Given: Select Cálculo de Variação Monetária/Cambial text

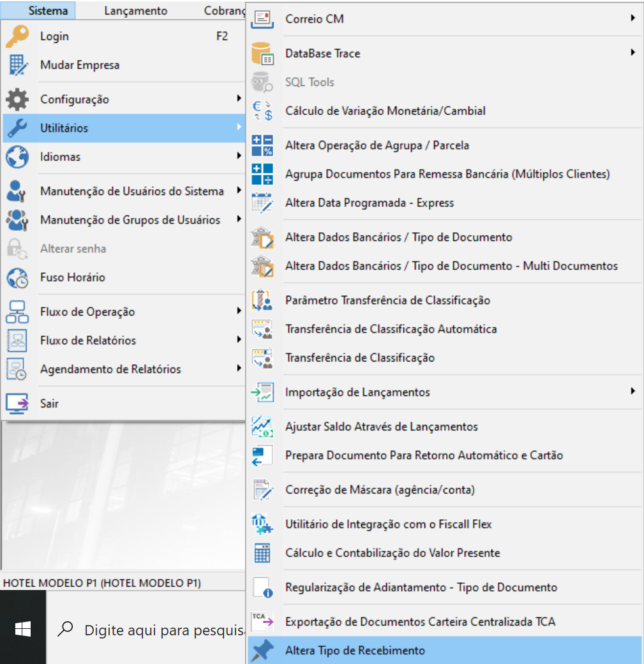Looking at the screenshot, I should coord(385,111).
